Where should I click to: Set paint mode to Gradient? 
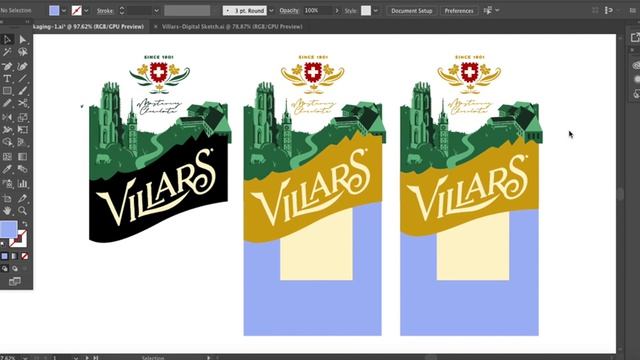click(x=14, y=256)
